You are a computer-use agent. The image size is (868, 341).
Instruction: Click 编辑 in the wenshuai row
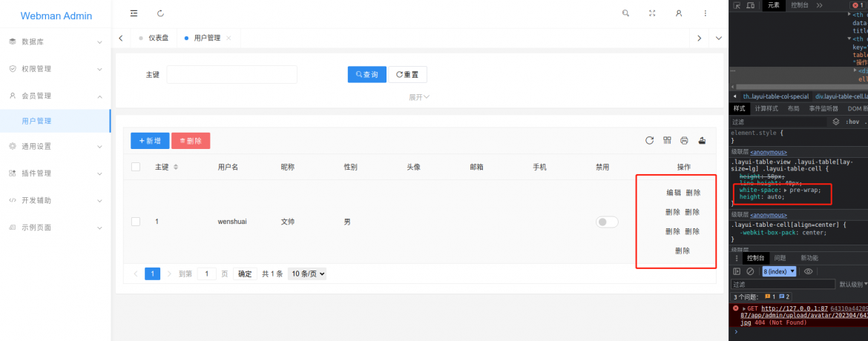click(674, 193)
